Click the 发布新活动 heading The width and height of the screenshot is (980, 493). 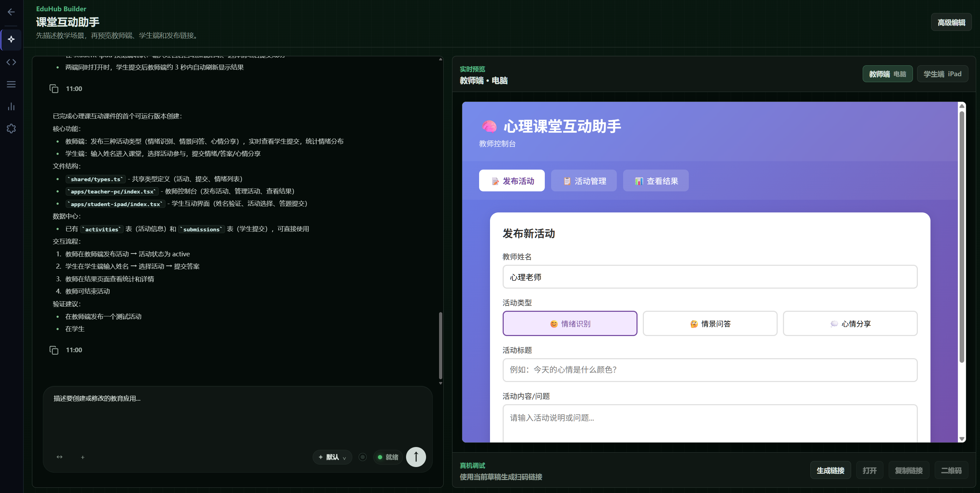pos(528,233)
